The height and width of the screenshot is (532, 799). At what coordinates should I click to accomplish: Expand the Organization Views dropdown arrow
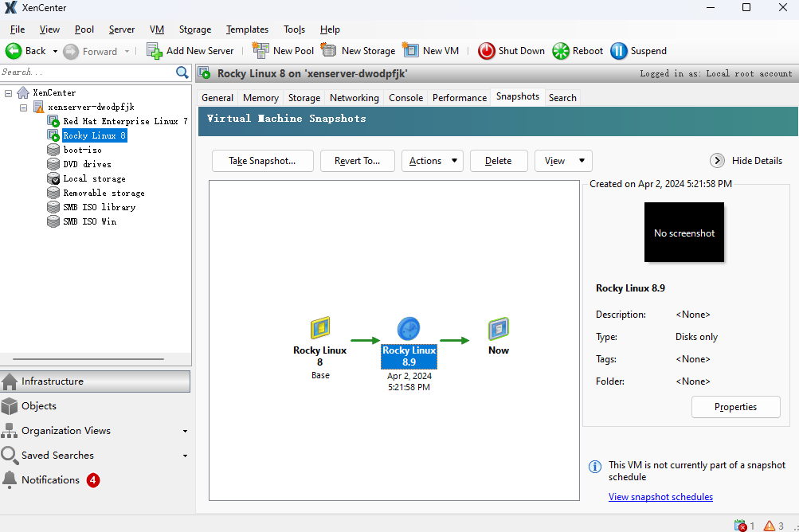pos(185,431)
